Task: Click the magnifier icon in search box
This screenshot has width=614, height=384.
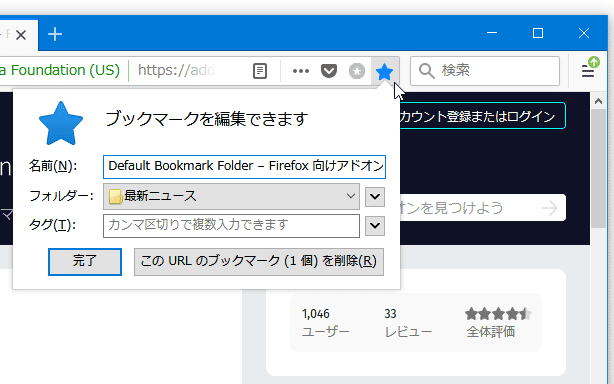Action: pos(426,71)
